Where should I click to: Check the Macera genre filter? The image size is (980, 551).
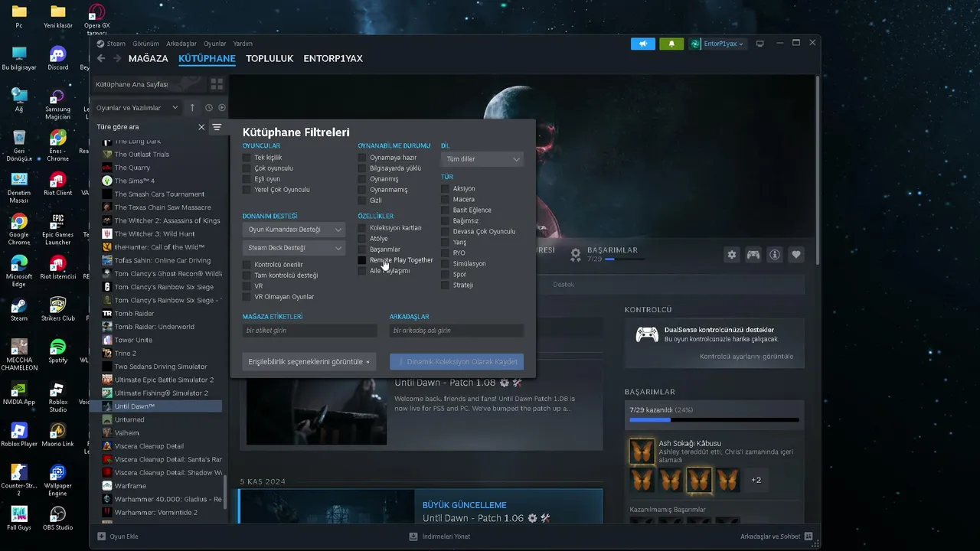(445, 200)
